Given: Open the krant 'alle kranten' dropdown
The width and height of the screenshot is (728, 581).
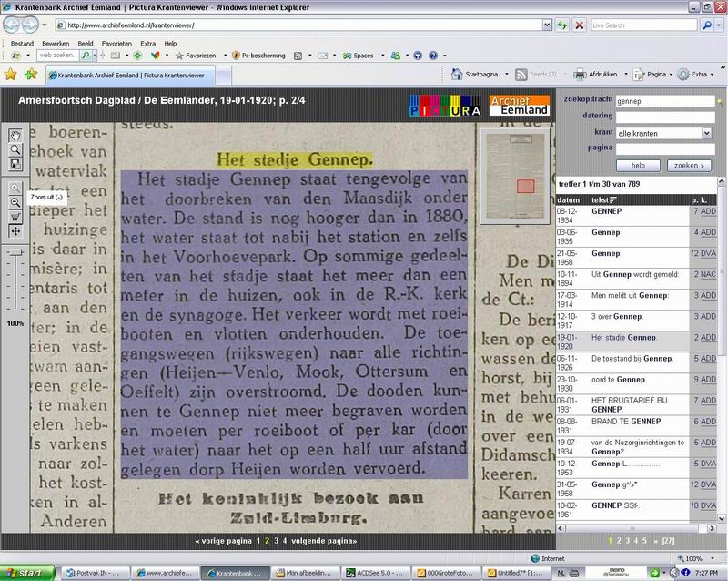Looking at the screenshot, I should 706,133.
